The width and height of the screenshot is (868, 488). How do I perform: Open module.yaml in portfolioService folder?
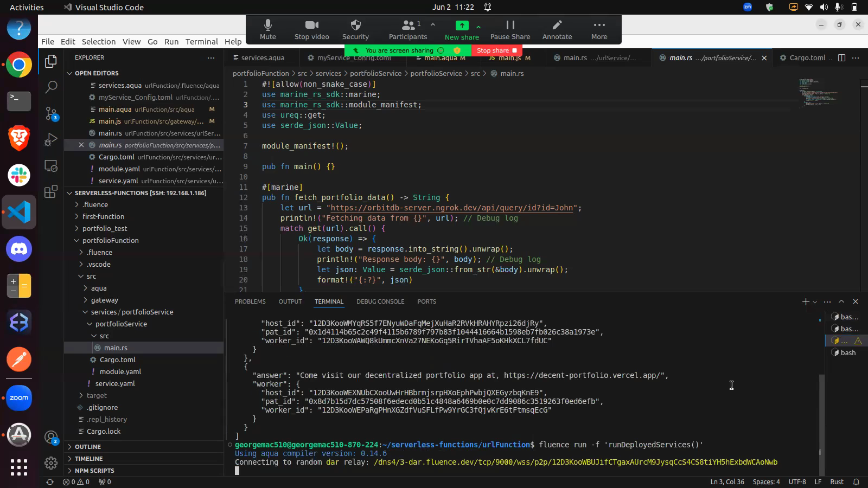(x=120, y=371)
